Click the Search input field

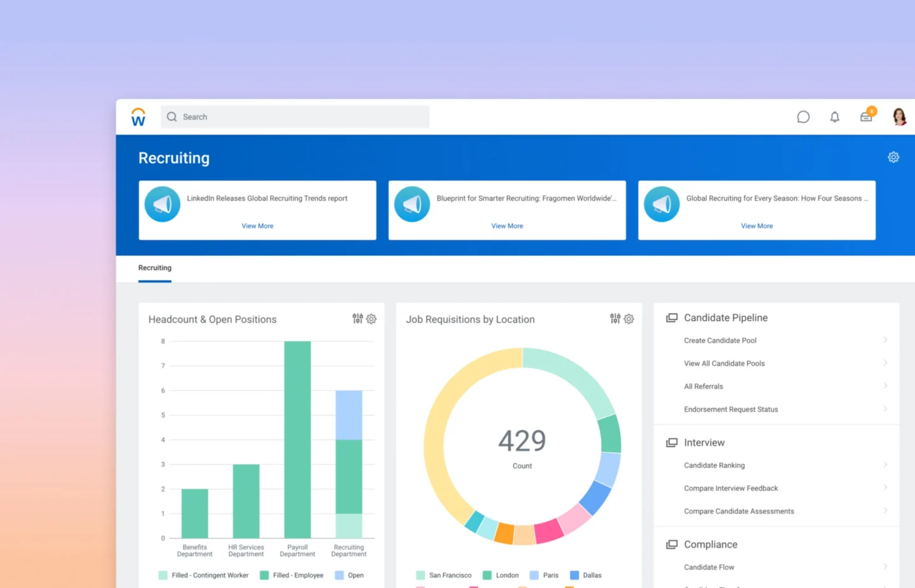295,117
